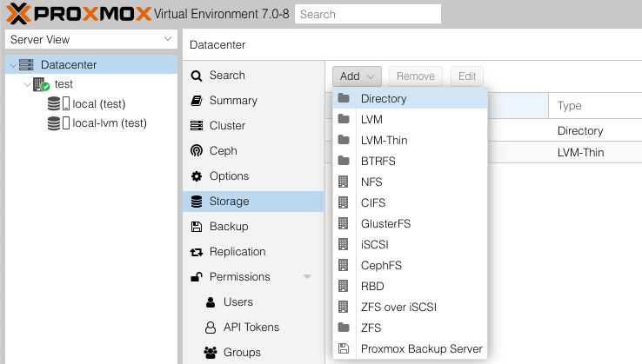Image resolution: width=642 pixels, height=364 pixels.
Task: Click the local (test) storage database icon
Action: 54,103
